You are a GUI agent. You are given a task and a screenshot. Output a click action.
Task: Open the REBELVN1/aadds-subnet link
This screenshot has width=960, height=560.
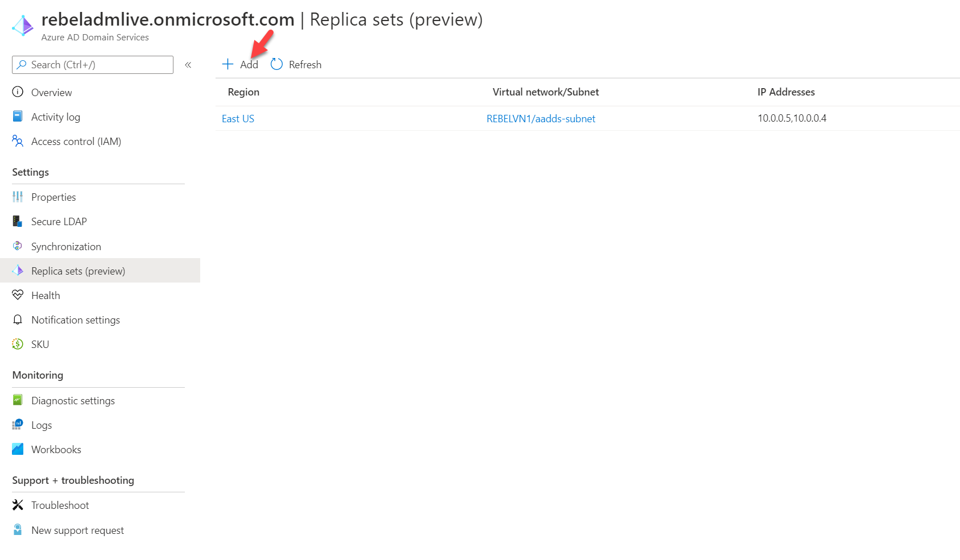tap(541, 118)
